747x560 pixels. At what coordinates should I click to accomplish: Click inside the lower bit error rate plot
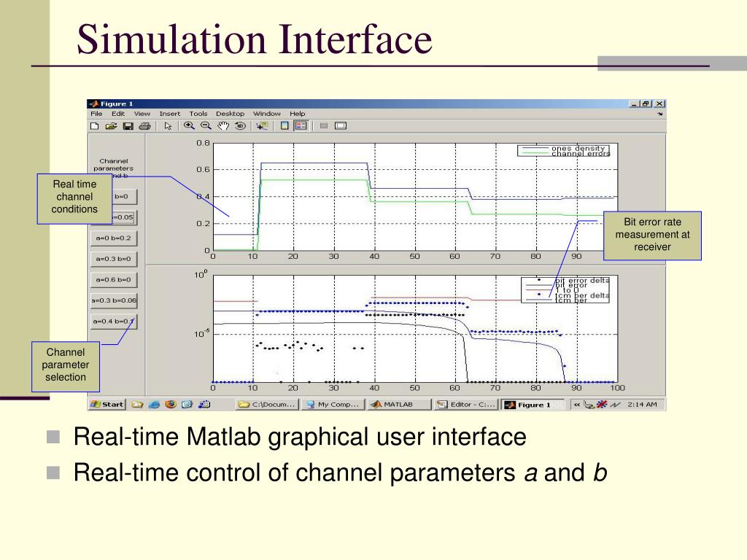point(415,329)
